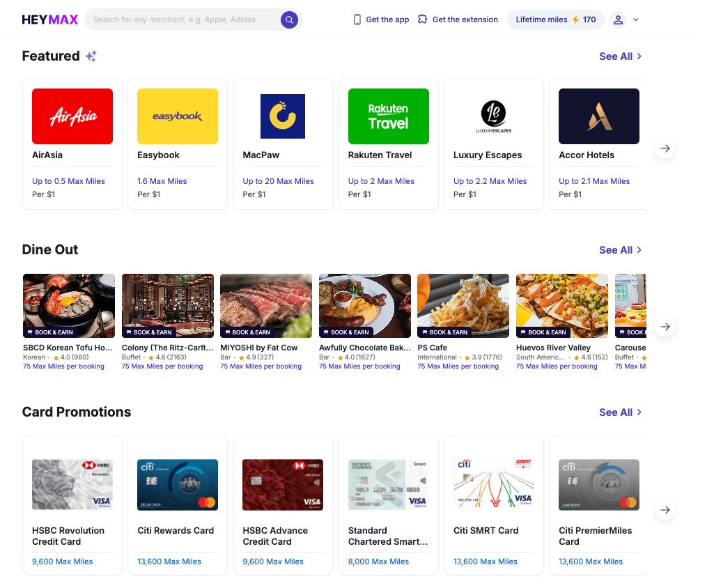Click the MacPaw logo tile
The width and height of the screenshot is (714, 588).
(x=283, y=116)
